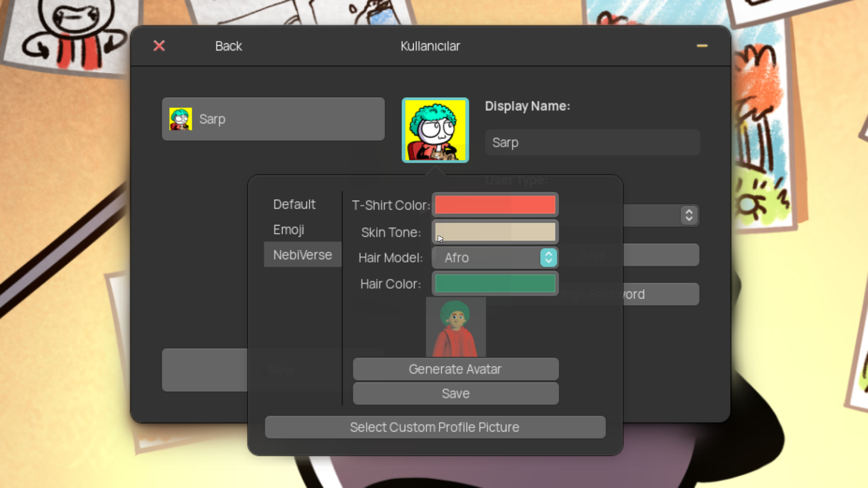This screenshot has width=868, height=488.
Task: Open the Hair Color green swatch
Action: 495,284
